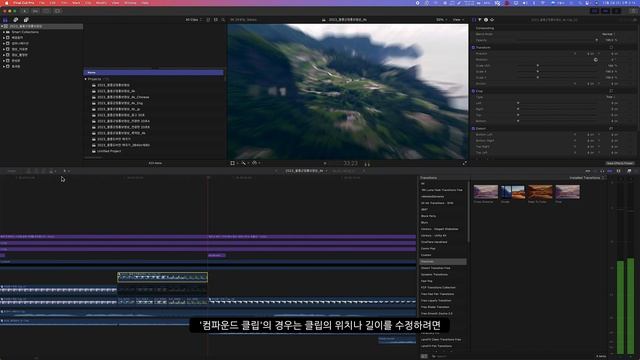The width and height of the screenshot is (640, 360).
Task: Open the Photos and Audio sidebar icon
Action: pos(16,20)
